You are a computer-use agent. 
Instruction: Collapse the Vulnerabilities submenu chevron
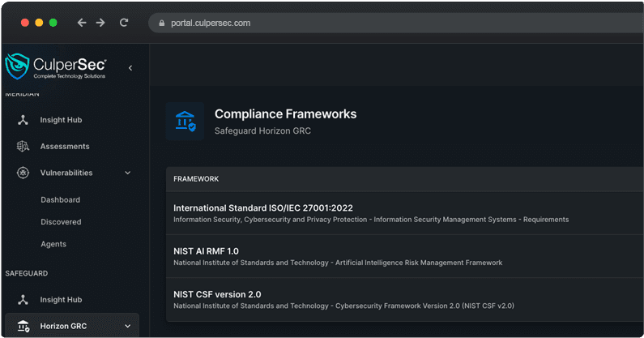pos(128,173)
